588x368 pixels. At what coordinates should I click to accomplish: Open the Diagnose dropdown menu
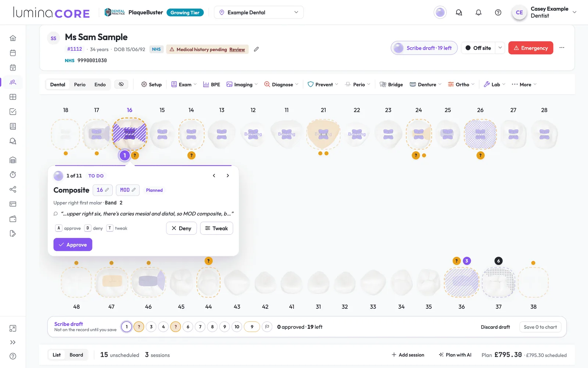click(282, 84)
